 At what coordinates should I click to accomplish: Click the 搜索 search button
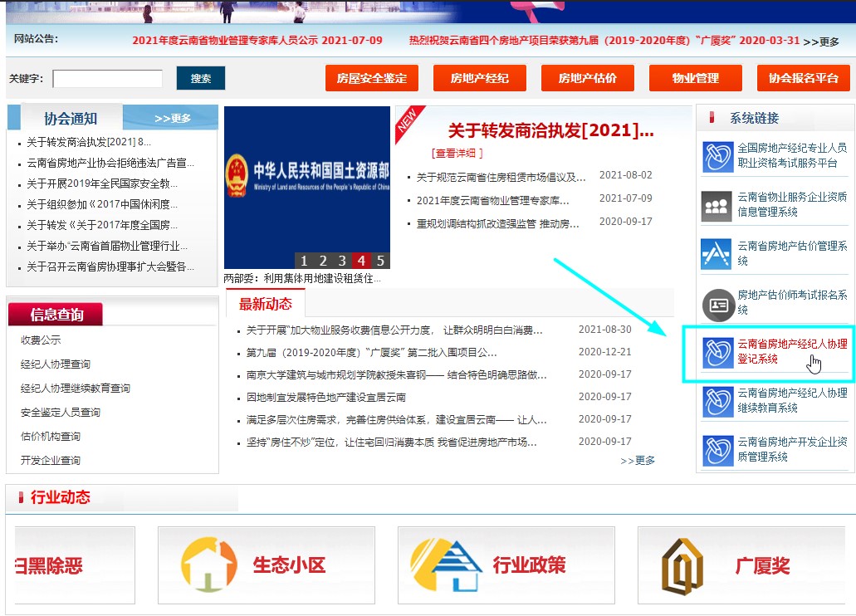[x=201, y=78]
